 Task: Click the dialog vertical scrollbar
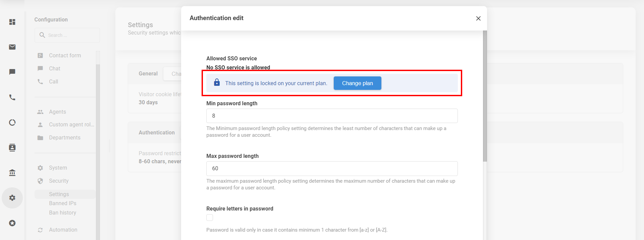coord(485,97)
